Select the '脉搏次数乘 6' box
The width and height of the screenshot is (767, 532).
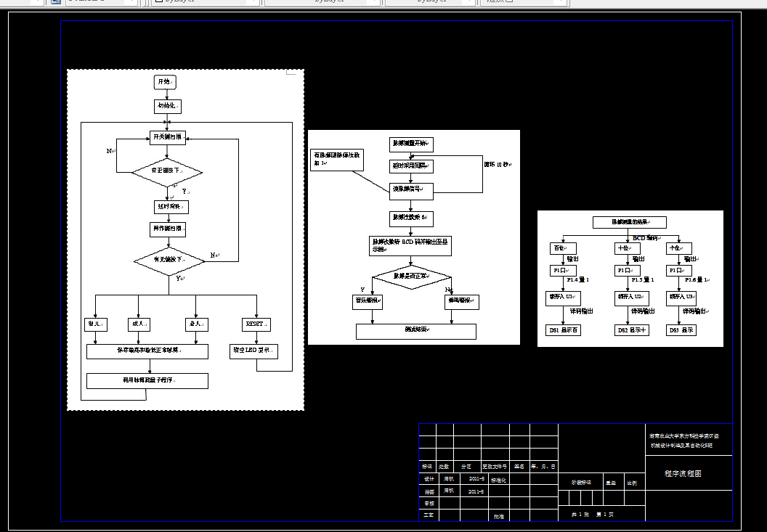pos(411,218)
